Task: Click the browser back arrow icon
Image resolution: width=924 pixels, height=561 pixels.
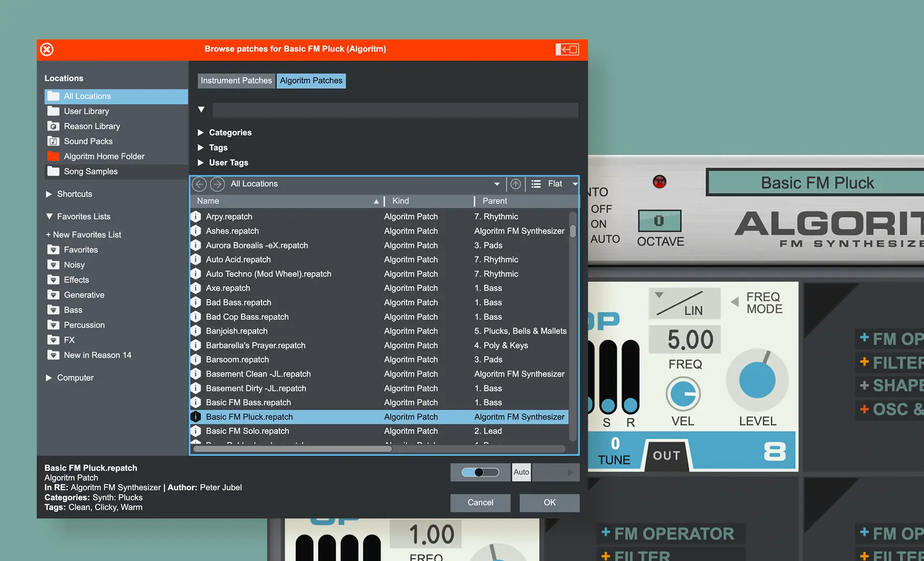Action: point(199,184)
